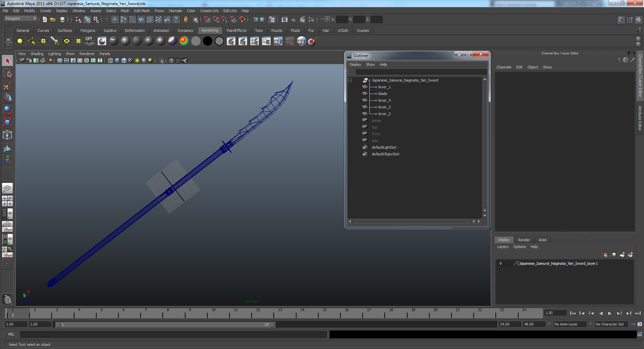
Task: Select defaultLightSet in the Outliner
Action: point(384,147)
